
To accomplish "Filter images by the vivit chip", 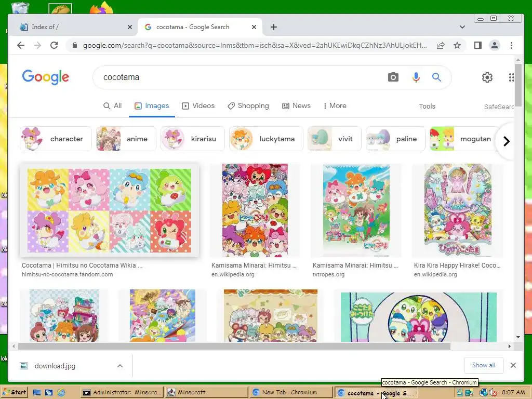I will pyautogui.click(x=334, y=139).
